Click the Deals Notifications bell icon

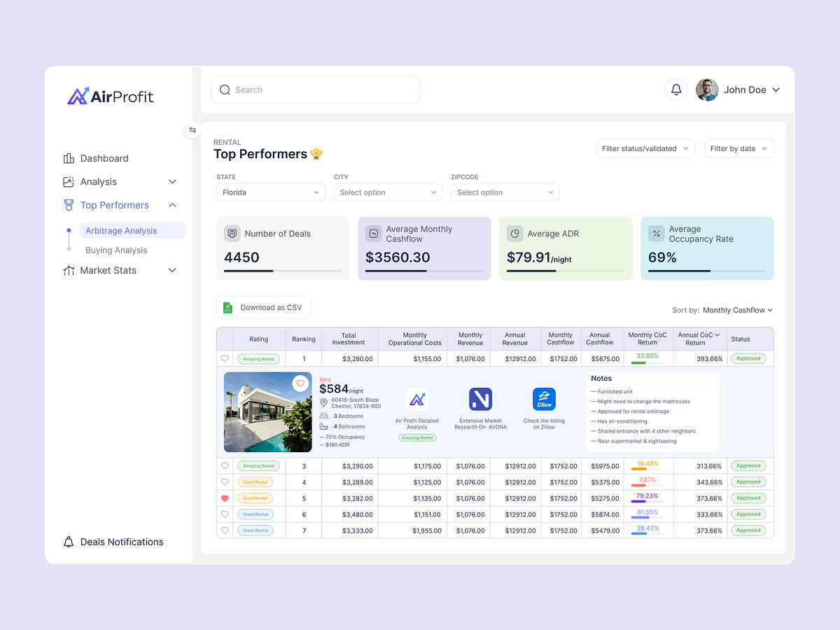69,542
